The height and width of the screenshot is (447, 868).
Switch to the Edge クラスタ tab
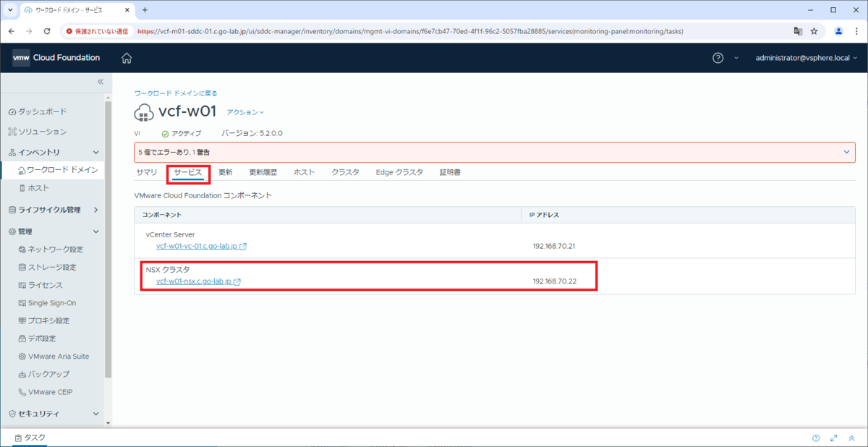[399, 172]
